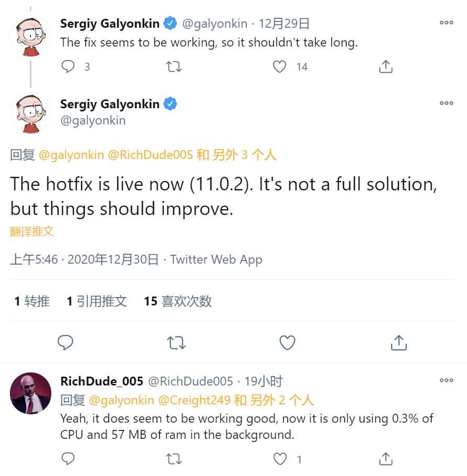This screenshot has height=476, width=467.
Task: Open more options on the main hotfix tweet
Action: (x=446, y=103)
